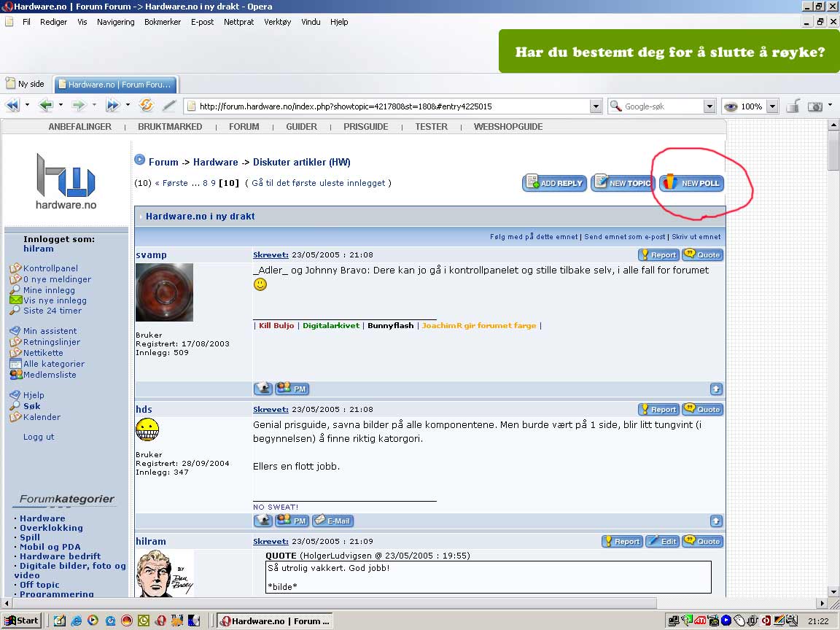Click the go-to-top arrow in hds's post
Screen dimensions: 840x630
coord(716,521)
